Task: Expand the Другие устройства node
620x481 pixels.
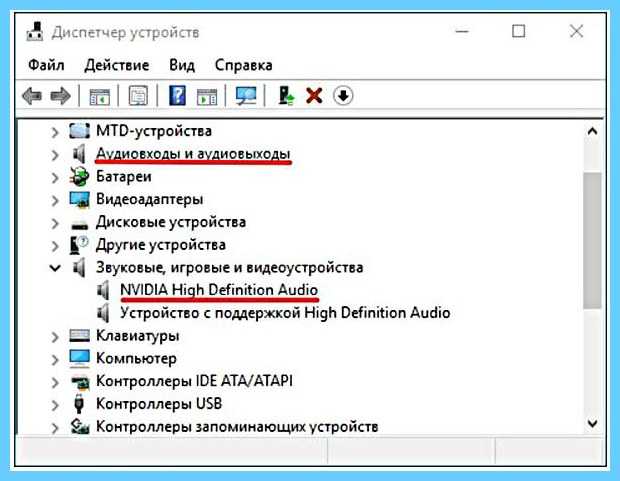Action: coord(55,246)
